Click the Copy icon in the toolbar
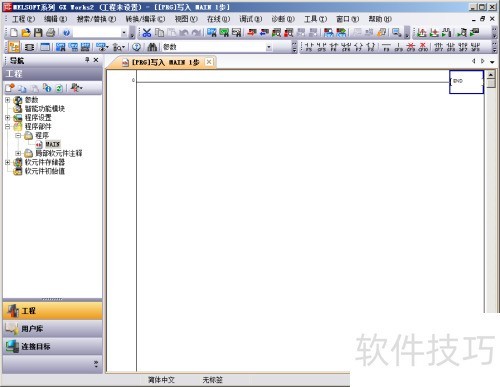 [159, 33]
